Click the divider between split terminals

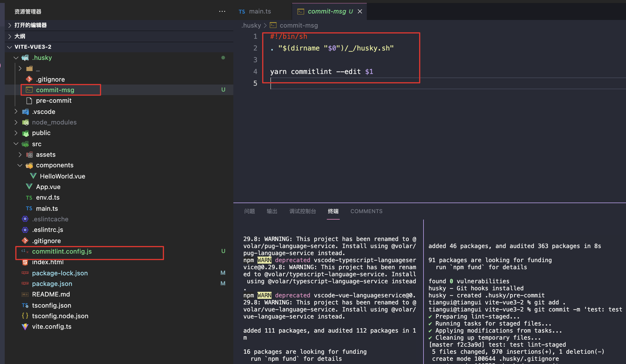[423, 291]
